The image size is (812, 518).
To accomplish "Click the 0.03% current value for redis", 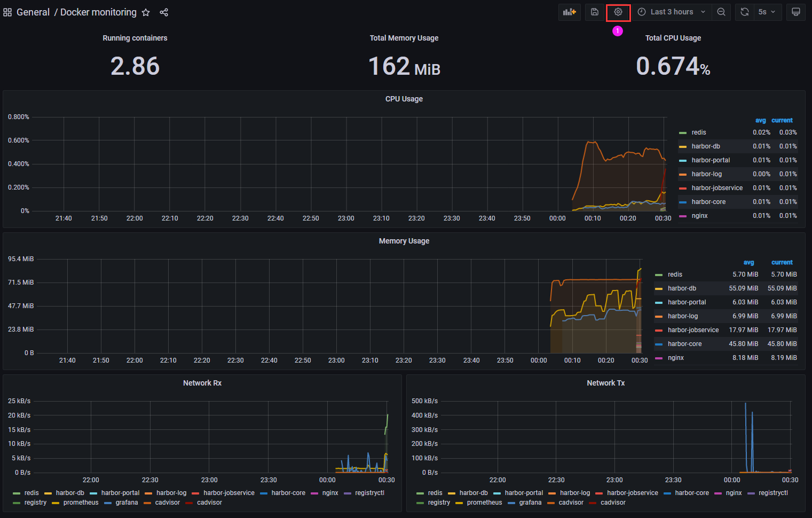I will (788, 132).
